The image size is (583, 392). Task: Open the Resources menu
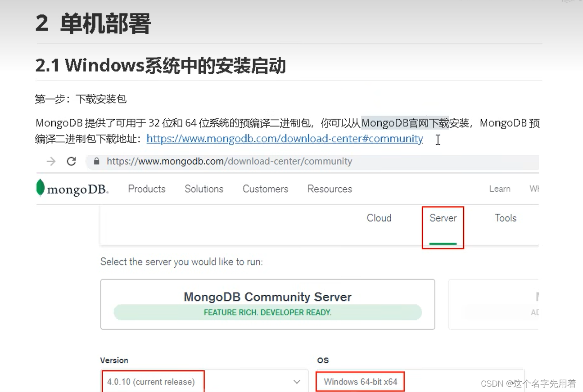coord(330,189)
